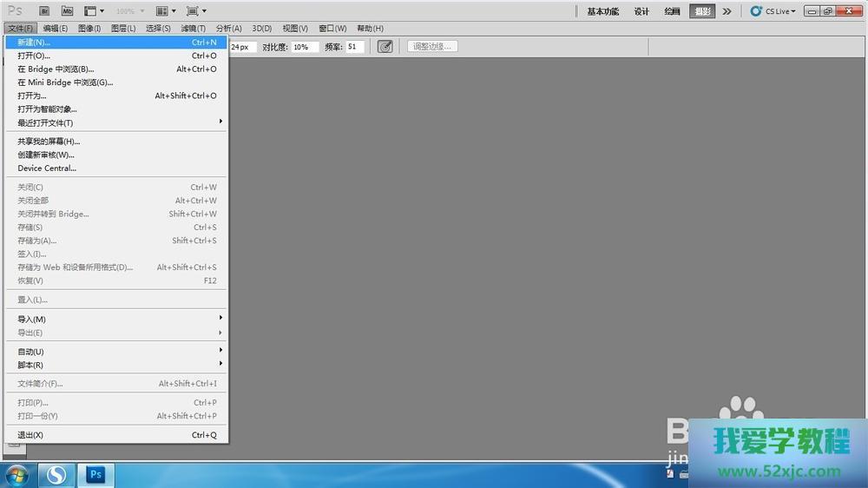Open the 滤镜(T) menu
The image size is (868, 488).
(x=193, y=29)
